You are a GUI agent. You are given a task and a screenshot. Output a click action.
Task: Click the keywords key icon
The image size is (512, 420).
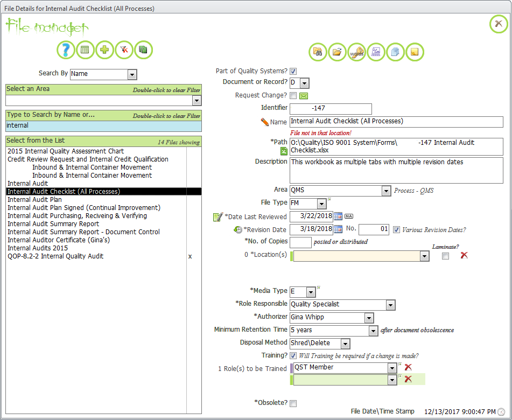356,52
